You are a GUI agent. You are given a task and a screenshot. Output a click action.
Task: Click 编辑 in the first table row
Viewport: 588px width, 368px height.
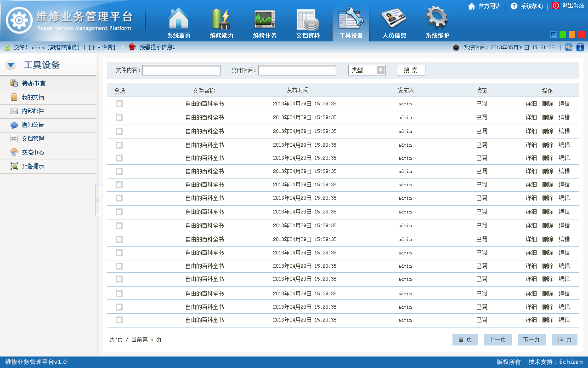coord(564,104)
